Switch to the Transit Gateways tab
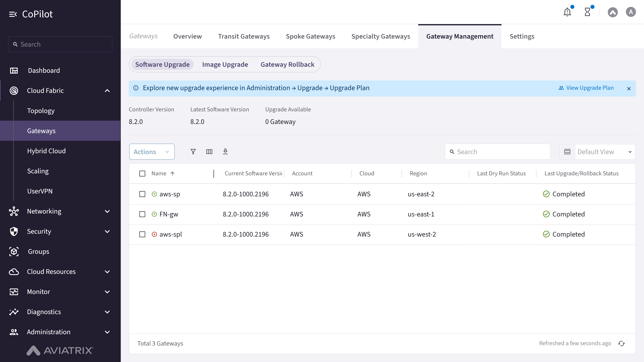 click(244, 36)
